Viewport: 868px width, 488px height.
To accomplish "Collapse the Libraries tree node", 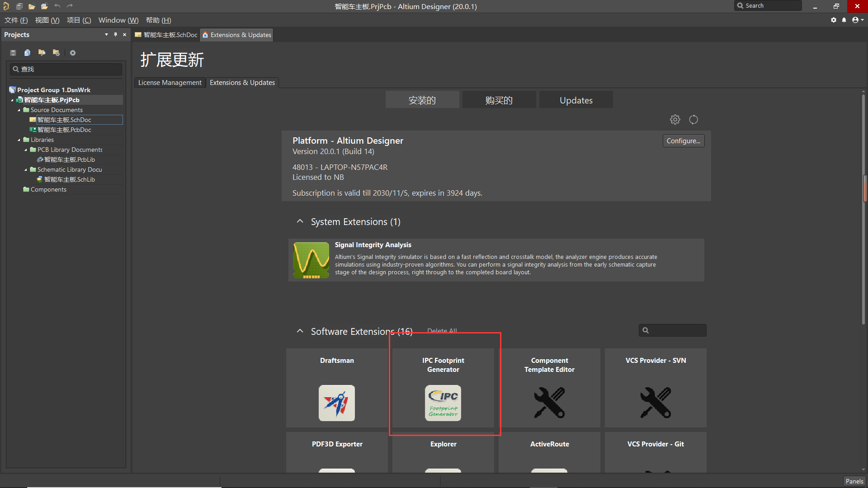I will (19, 140).
